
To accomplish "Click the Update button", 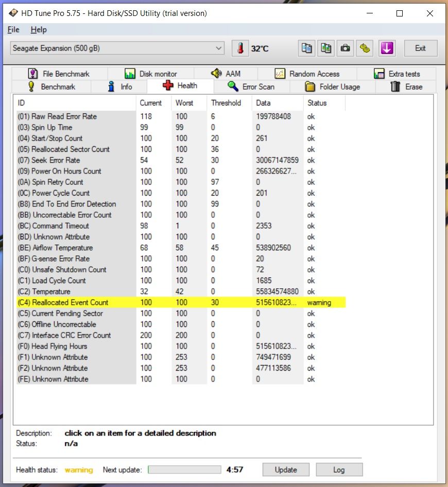I will pos(286,469).
